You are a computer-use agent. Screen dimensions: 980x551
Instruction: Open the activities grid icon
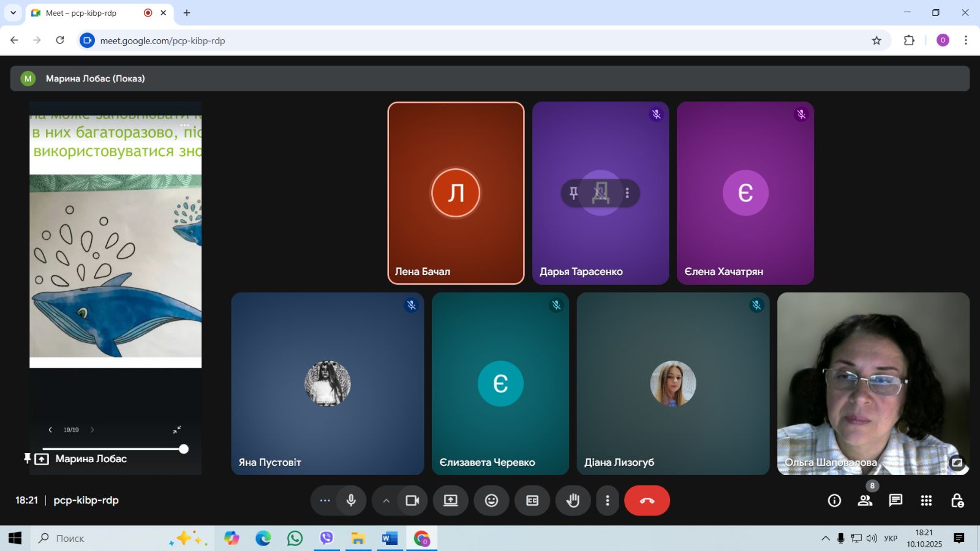(x=926, y=501)
